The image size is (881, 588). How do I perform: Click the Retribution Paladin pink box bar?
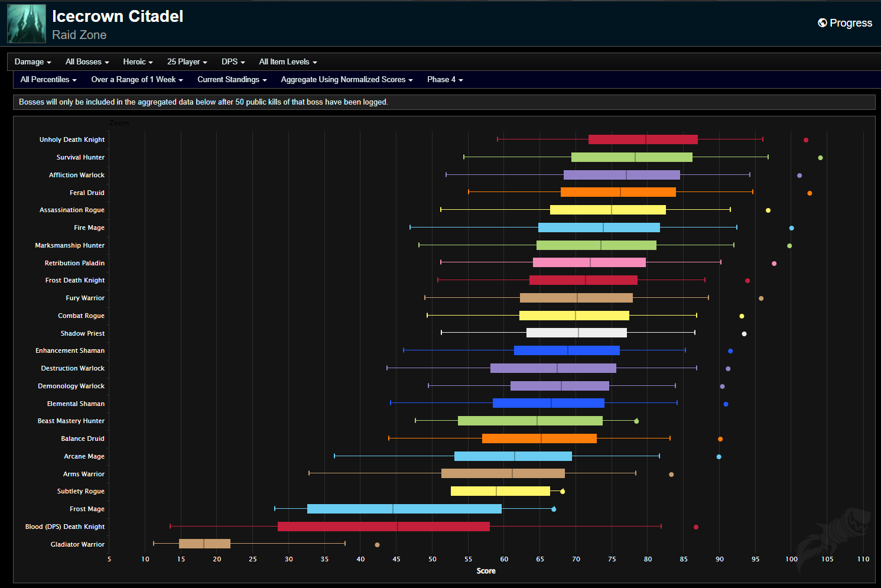click(x=589, y=262)
